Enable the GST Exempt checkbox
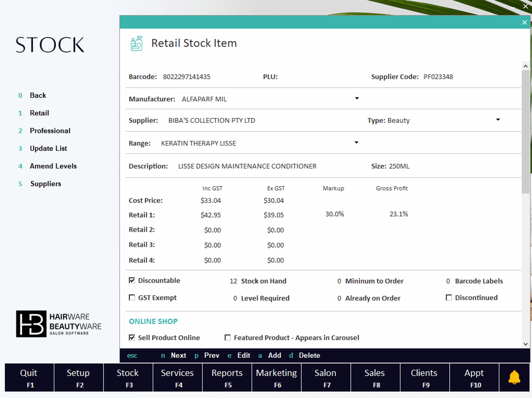Screen dimensions: 532x398 point(132,298)
